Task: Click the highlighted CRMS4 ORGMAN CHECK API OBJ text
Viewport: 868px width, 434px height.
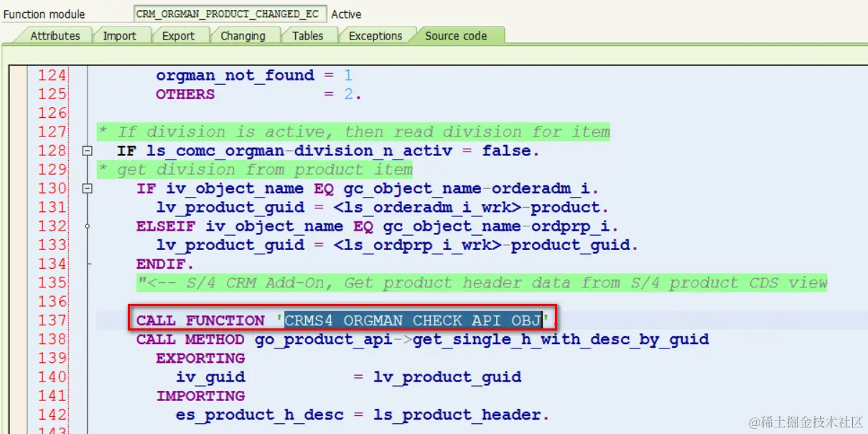Action: coord(413,320)
